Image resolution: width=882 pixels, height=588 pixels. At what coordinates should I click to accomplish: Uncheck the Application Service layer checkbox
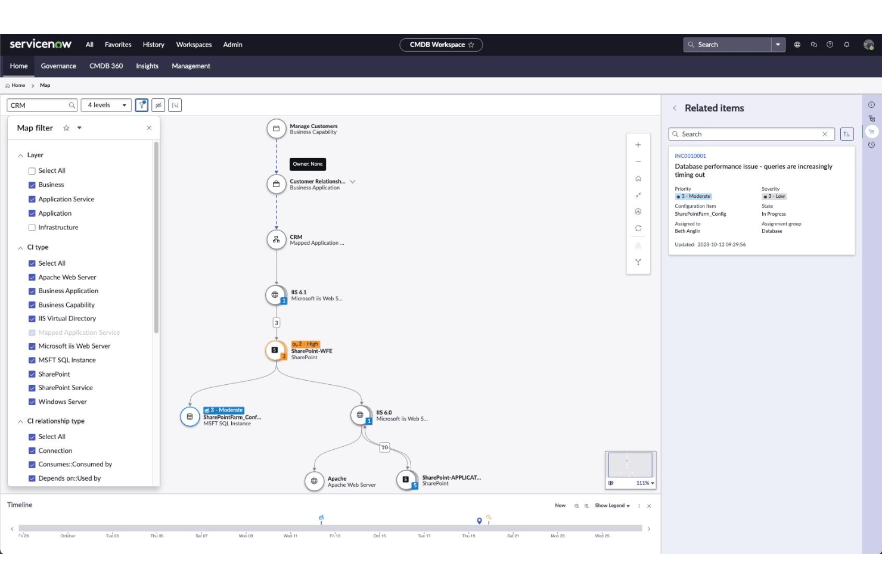pos(32,200)
